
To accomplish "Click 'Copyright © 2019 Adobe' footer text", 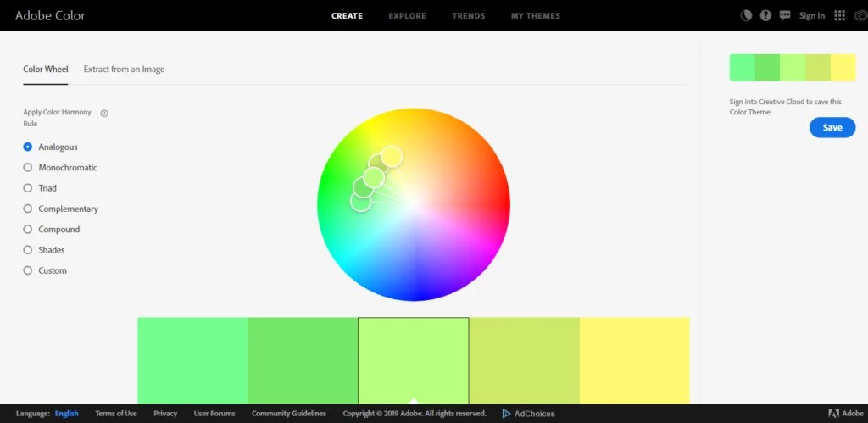I will tap(414, 413).
